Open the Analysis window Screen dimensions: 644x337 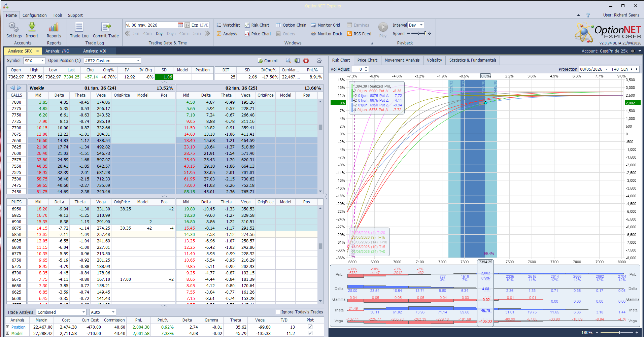pyautogui.click(x=227, y=34)
